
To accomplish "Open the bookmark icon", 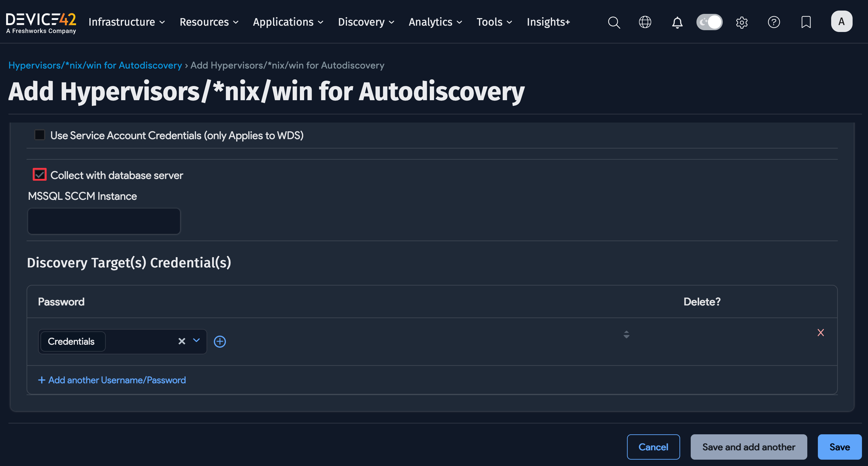I will [806, 22].
